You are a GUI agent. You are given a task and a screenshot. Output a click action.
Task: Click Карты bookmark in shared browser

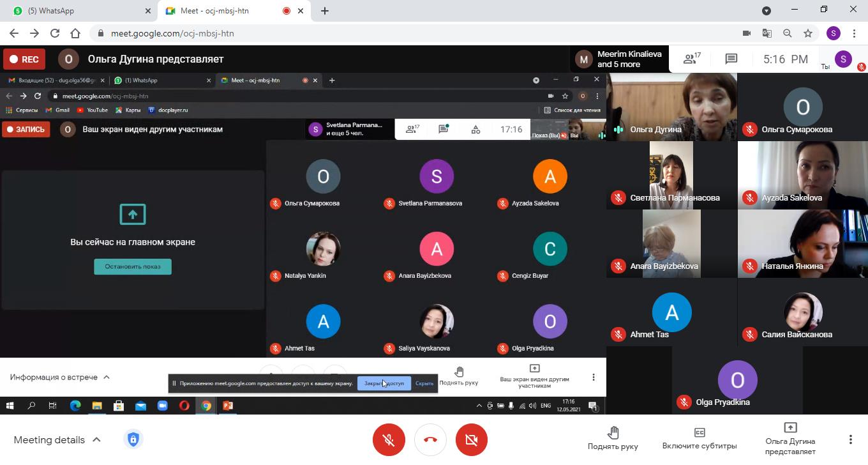[x=128, y=110]
